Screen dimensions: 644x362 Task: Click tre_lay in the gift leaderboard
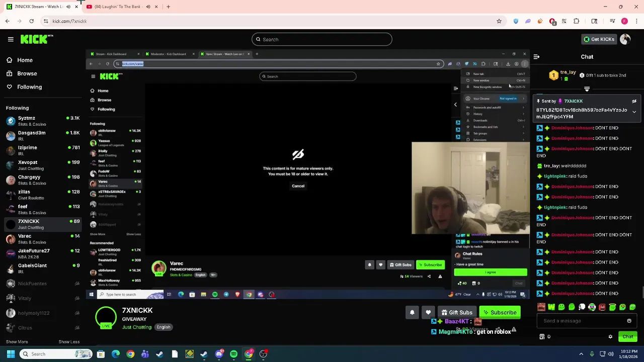point(568,72)
